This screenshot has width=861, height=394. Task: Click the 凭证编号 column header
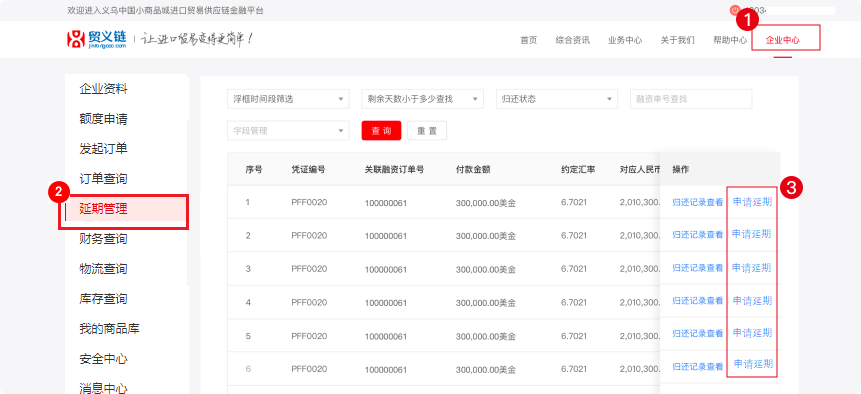pos(308,170)
